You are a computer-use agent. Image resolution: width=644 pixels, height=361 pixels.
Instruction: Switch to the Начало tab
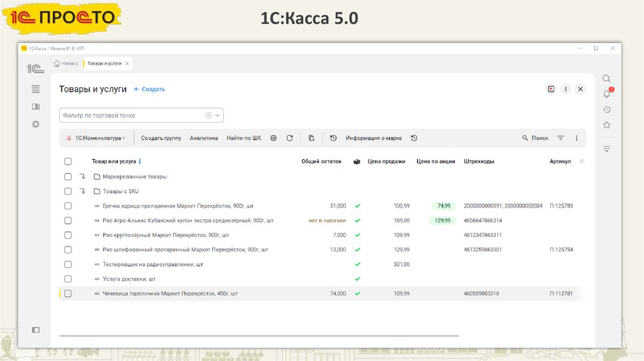(66, 64)
